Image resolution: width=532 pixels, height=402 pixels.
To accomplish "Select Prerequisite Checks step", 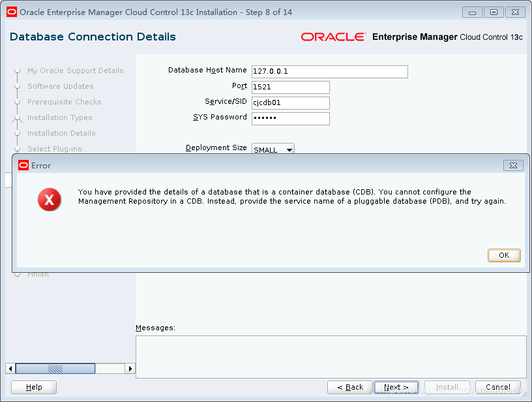I will (65, 102).
